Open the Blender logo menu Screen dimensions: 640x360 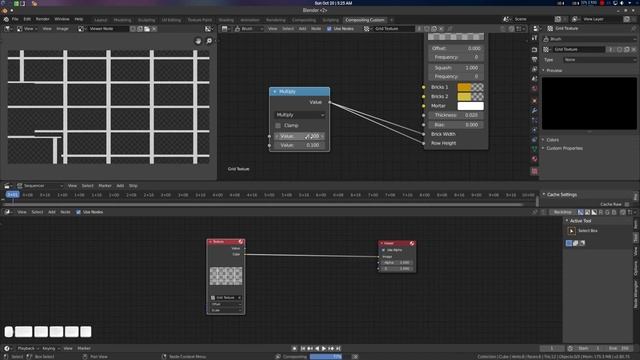coord(6,19)
